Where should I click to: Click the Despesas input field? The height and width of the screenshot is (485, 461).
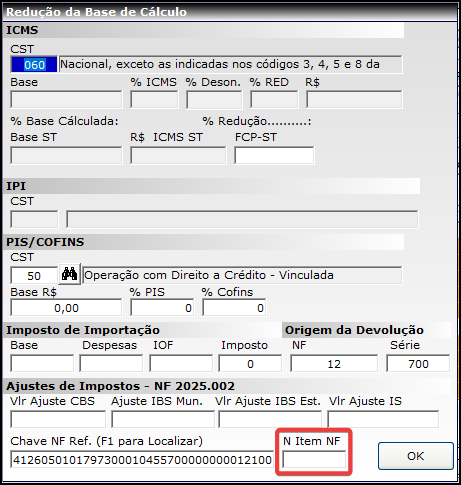[111, 363]
